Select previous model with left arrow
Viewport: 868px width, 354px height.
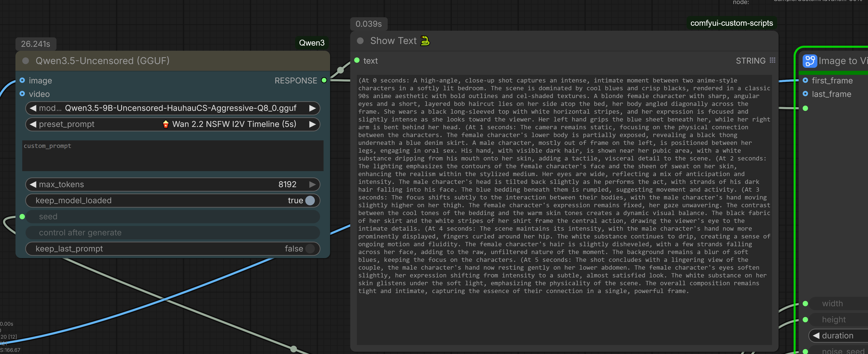pyautogui.click(x=33, y=108)
